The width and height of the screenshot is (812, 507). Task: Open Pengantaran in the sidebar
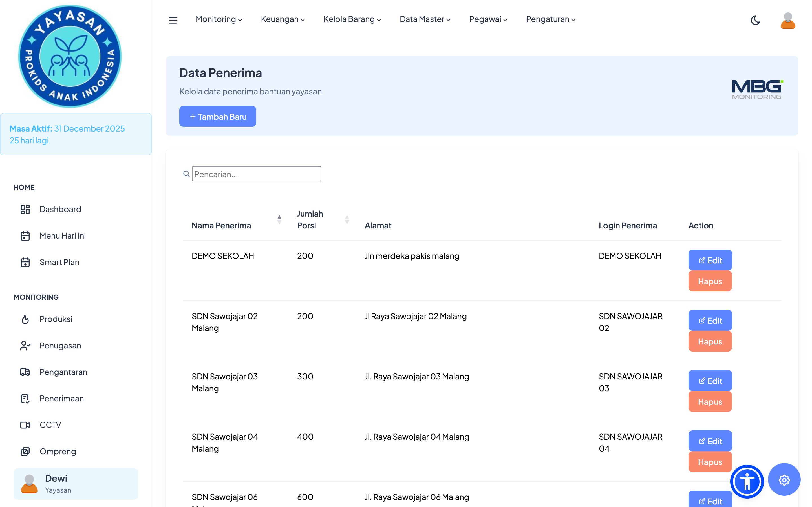tap(63, 372)
